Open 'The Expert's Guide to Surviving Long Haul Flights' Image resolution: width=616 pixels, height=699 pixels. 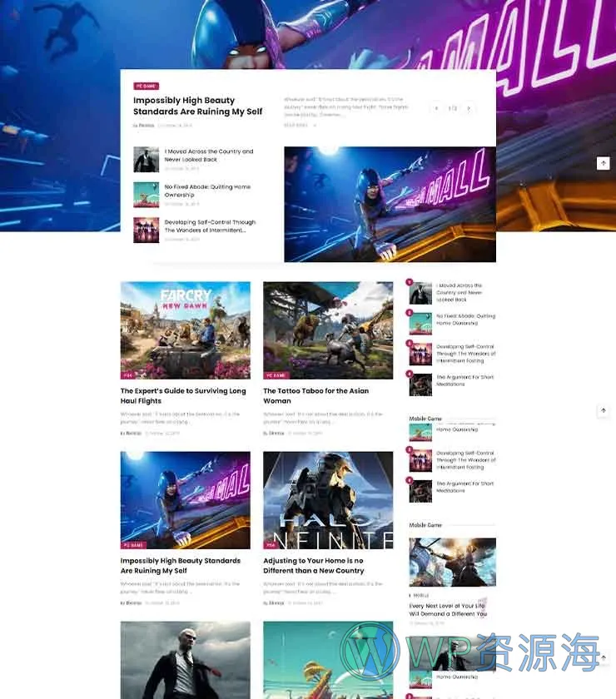pyautogui.click(x=183, y=396)
